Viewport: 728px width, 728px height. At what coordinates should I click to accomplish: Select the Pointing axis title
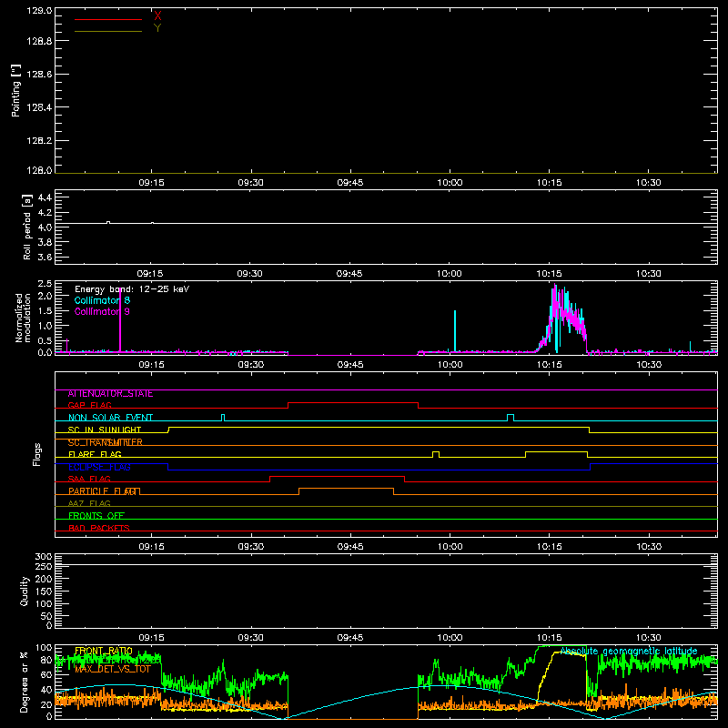coord(15,90)
